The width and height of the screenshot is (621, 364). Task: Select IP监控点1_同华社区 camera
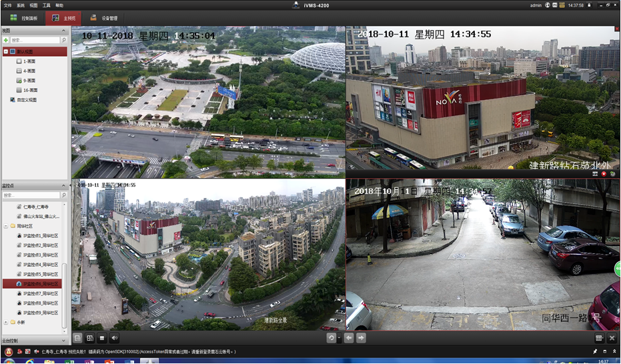[37, 236]
